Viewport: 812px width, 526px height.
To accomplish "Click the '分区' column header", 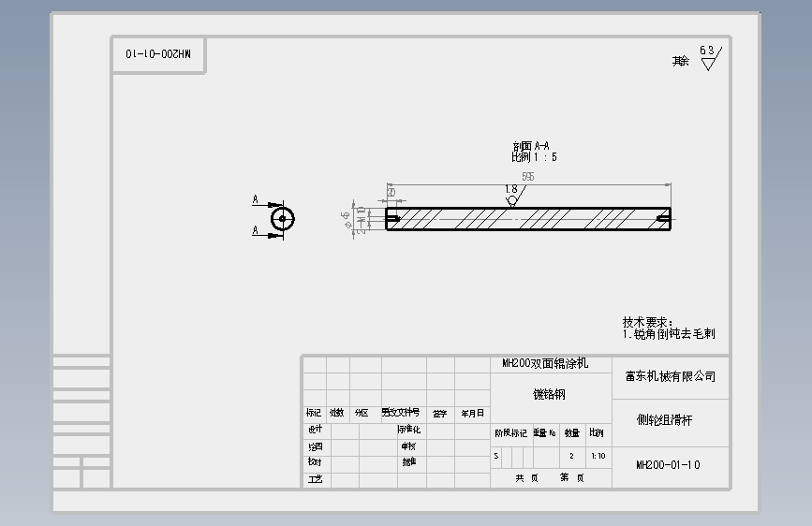I will click(x=362, y=413).
